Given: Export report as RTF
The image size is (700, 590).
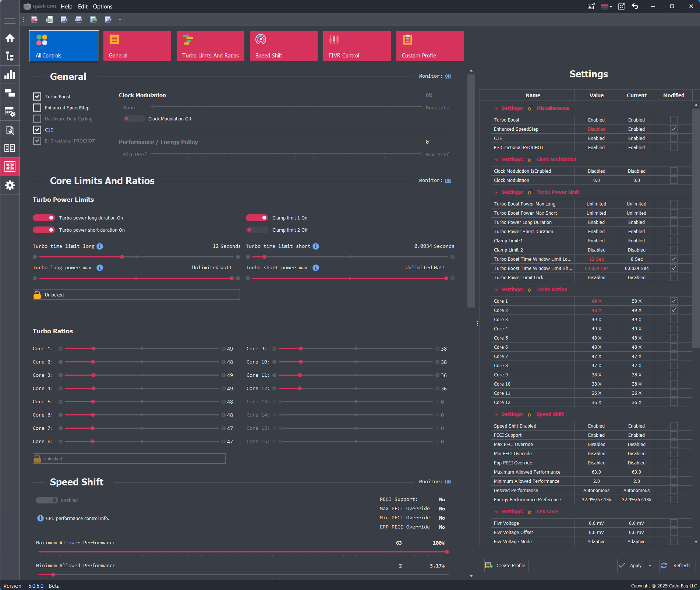Looking at the screenshot, I should [x=108, y=20].
